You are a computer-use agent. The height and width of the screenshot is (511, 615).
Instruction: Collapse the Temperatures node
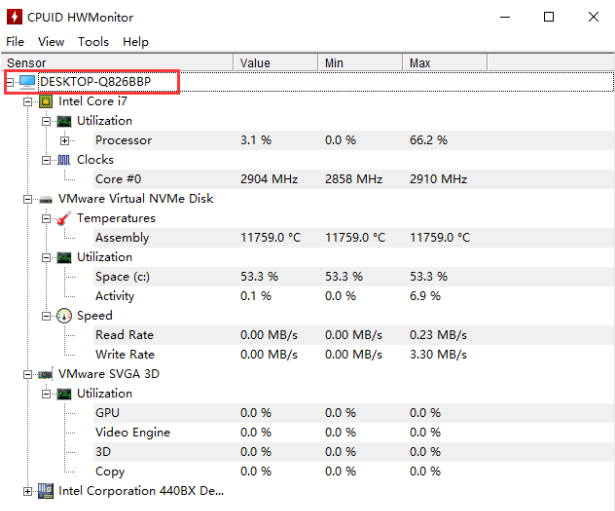click(x=46, y=218)
